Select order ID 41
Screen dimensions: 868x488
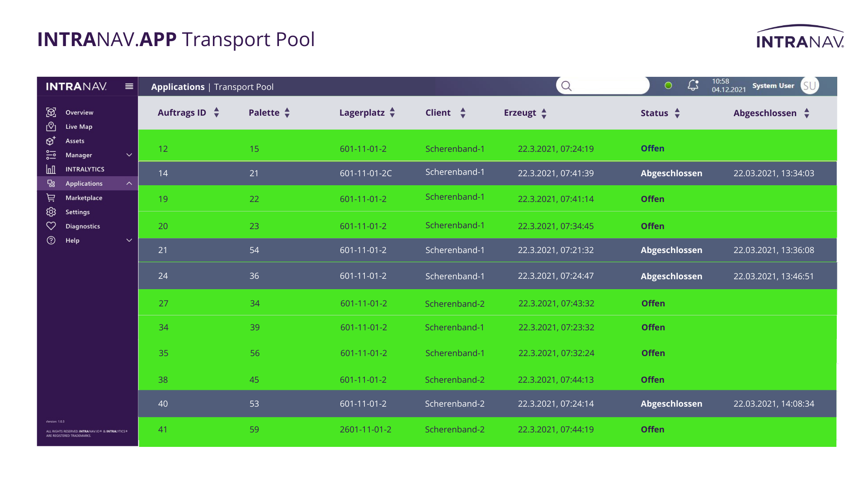[163, 429]
